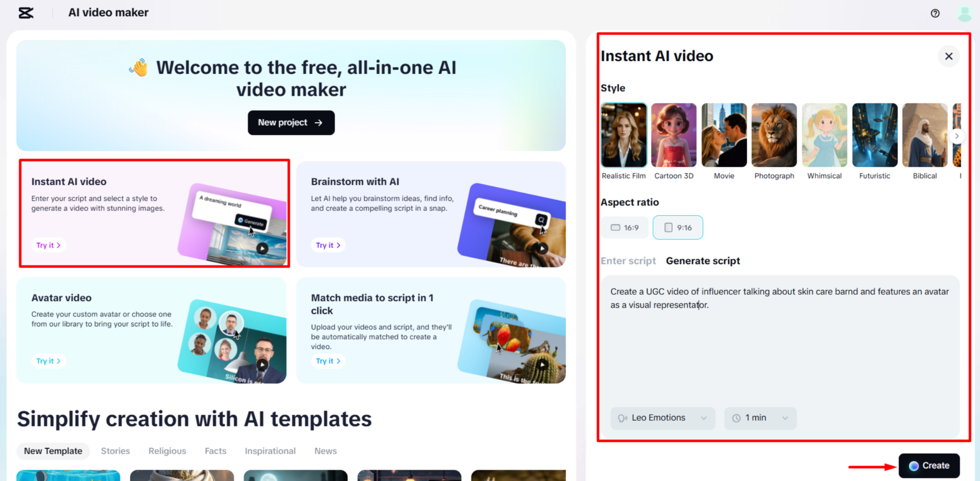This screenshot has height=481, width=980.
Task: Select the New Template tab
Action: (x=53, y=451)
